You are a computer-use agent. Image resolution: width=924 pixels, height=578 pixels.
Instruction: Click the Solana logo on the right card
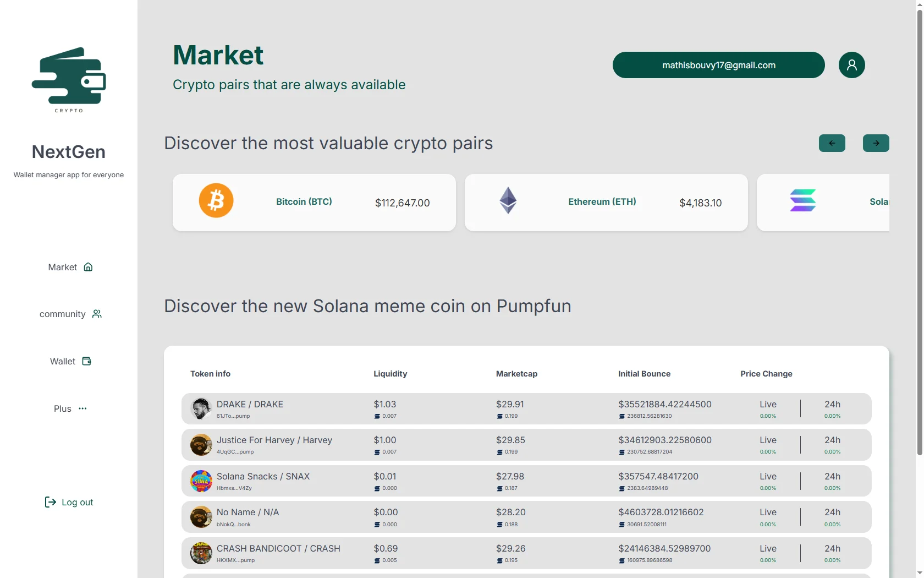[x=804, y=200]
